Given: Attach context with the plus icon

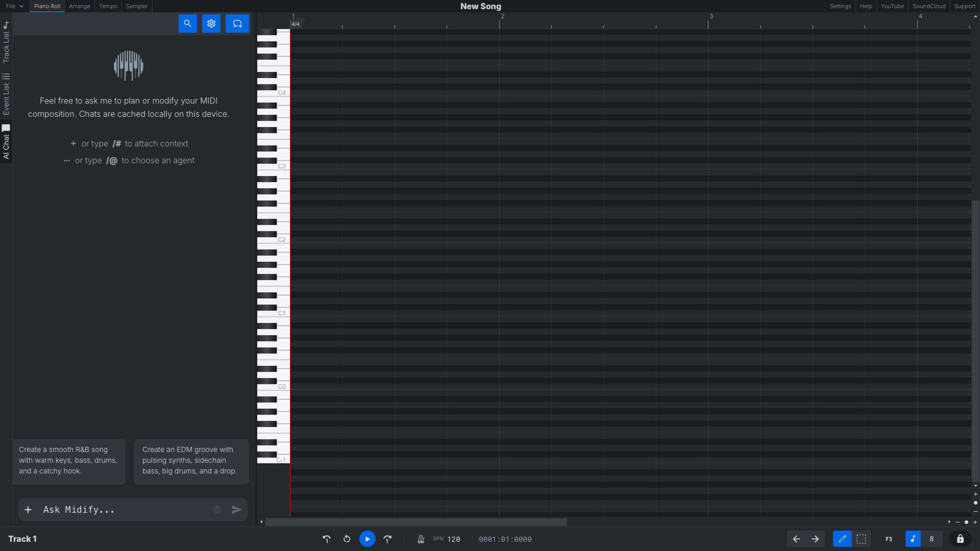Looking at the screenshot, I should [28, 510].
